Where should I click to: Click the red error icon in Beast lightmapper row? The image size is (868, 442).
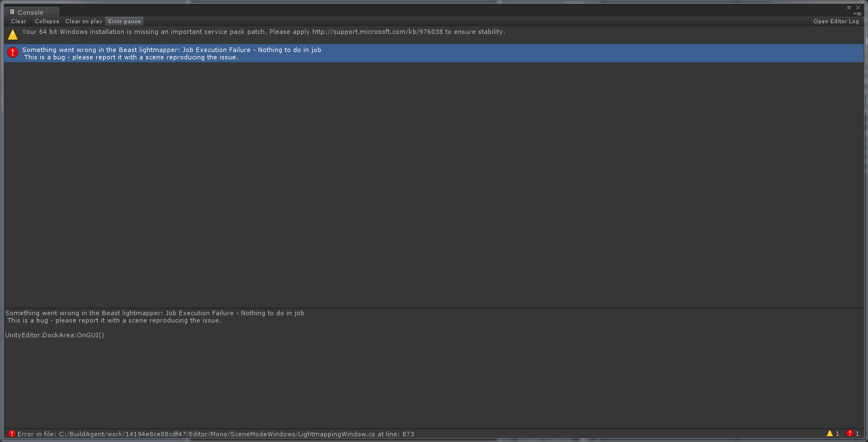tap(12, 53)
